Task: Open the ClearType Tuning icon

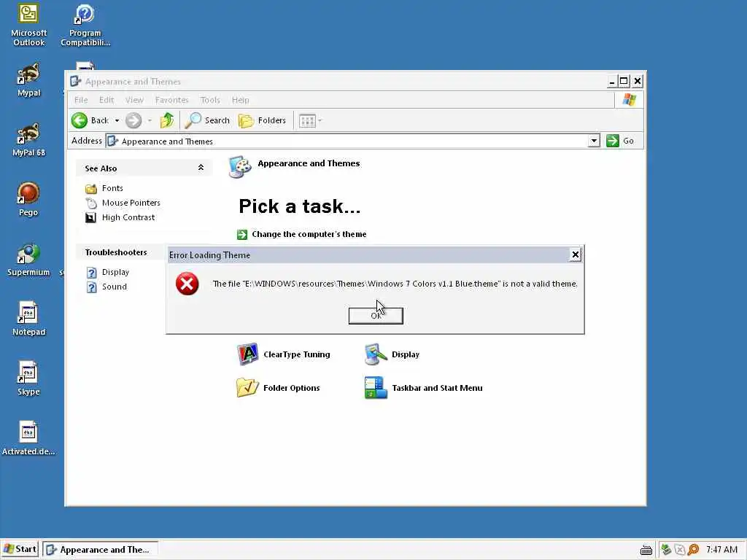Action: 248,354
